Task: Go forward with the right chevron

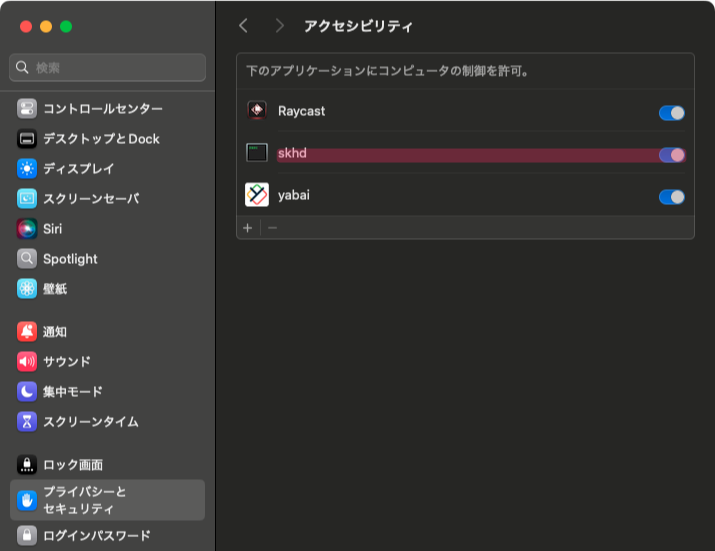Action: (279, 26)
